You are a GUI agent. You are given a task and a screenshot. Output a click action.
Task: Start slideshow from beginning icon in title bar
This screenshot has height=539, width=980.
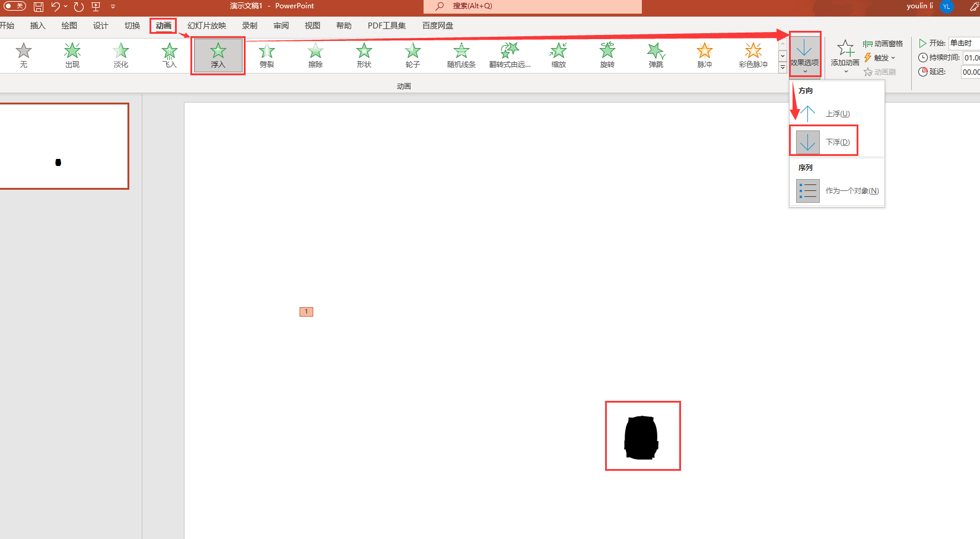[x=96, y=7]
